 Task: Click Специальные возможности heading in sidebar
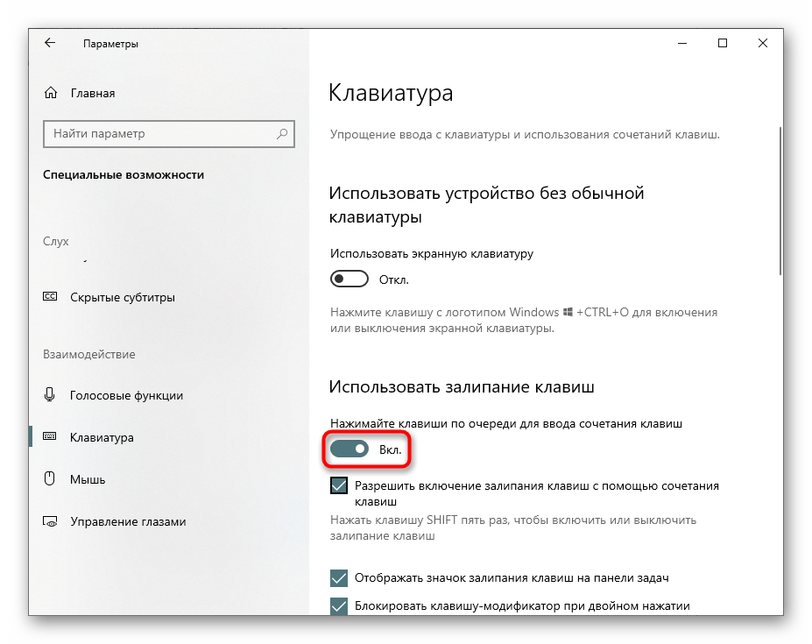point(124,174)
